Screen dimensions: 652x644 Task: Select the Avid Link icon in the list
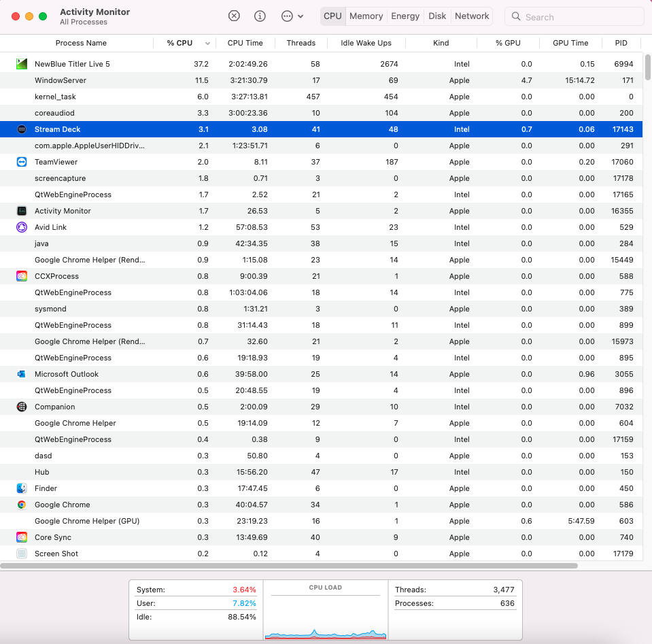[x=20, y=227]
